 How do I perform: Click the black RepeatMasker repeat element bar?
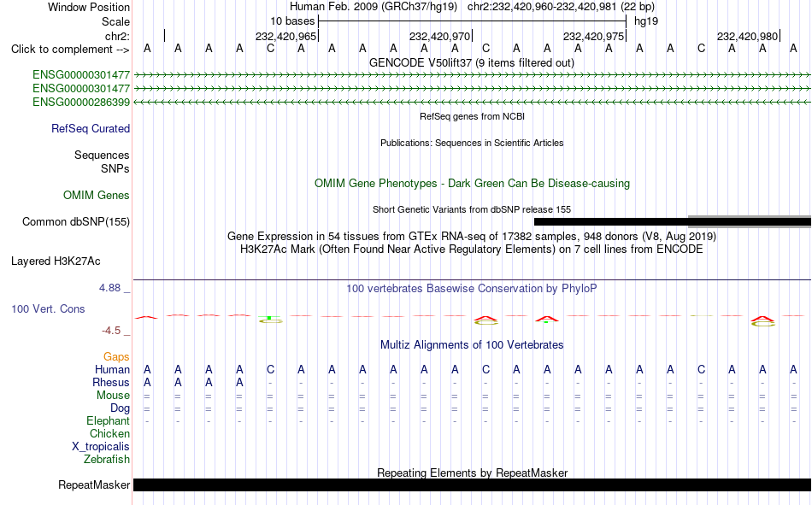(x=472, y=484)
